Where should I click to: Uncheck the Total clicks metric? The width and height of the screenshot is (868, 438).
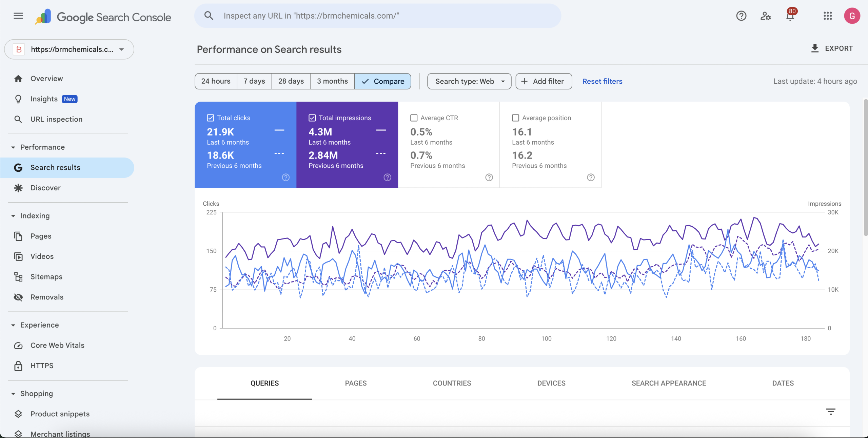coord(210,118)
